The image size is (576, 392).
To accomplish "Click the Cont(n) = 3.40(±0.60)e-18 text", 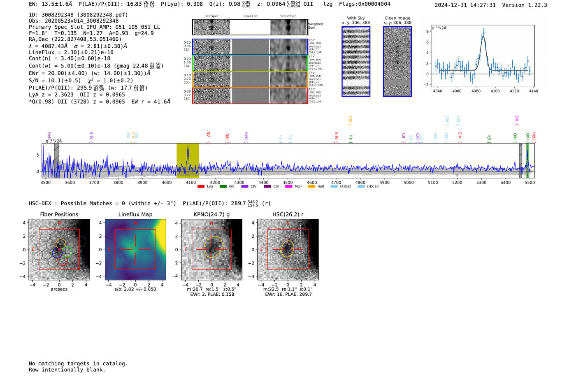I will coord(70,58).
